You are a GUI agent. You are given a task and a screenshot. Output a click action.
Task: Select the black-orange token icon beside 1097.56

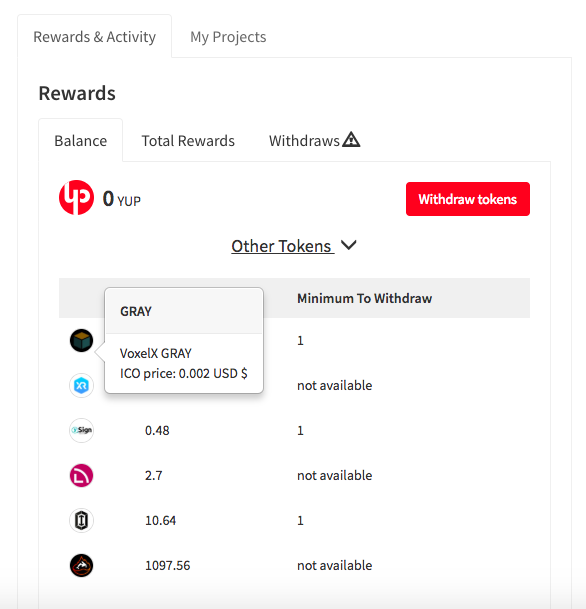[82, 566]
